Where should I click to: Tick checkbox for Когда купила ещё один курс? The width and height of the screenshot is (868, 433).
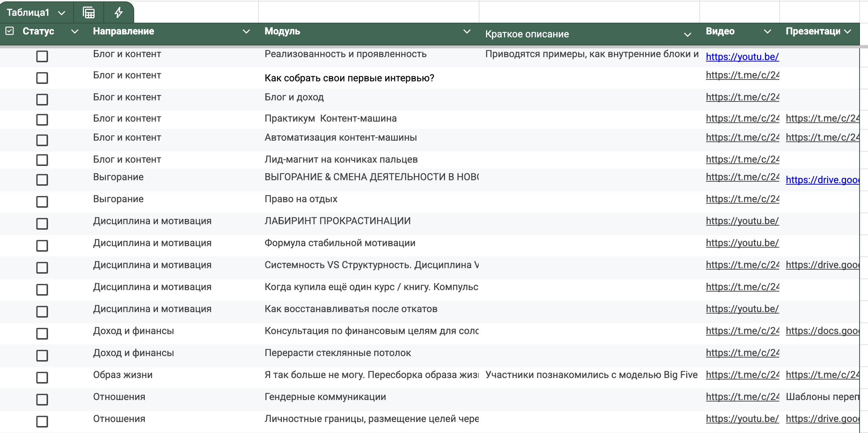tap(42, 289)
